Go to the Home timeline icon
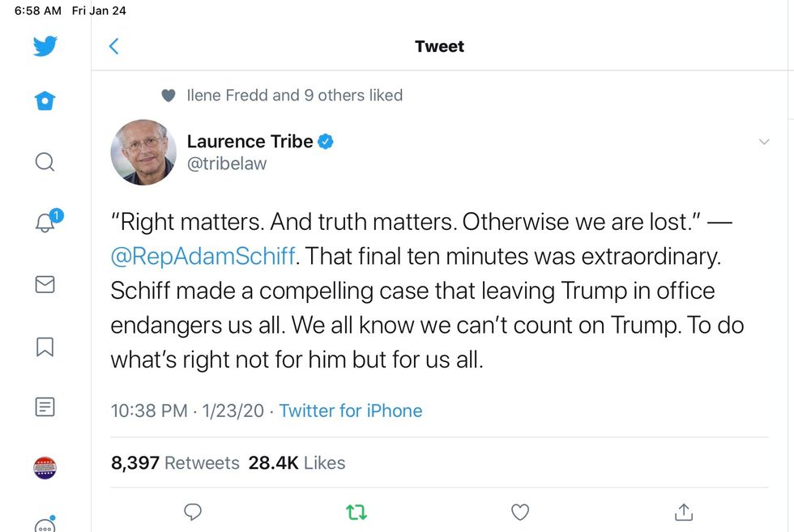 point(45,101)
